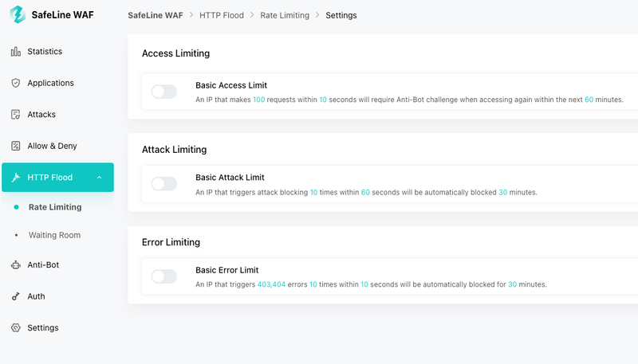Turn on the Basic Attack Limit switch
This screenshot has width=638, height=364.
click(x=164, y=184)
